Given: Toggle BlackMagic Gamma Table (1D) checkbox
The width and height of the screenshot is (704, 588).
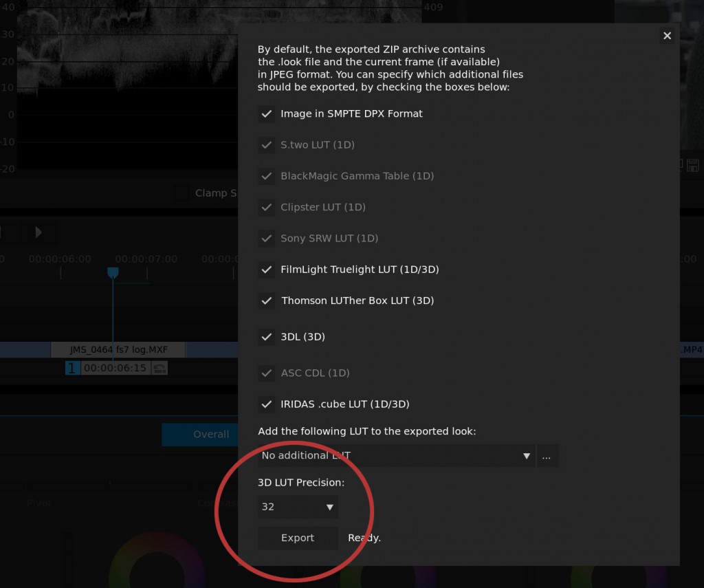Looking at the screenshot, I should point(267,176).
